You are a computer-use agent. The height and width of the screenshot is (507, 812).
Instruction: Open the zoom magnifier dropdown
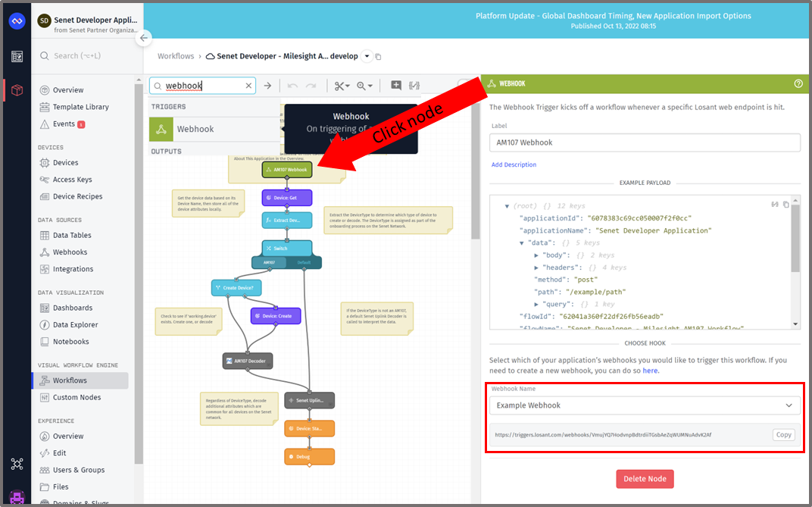coord(364,86)
